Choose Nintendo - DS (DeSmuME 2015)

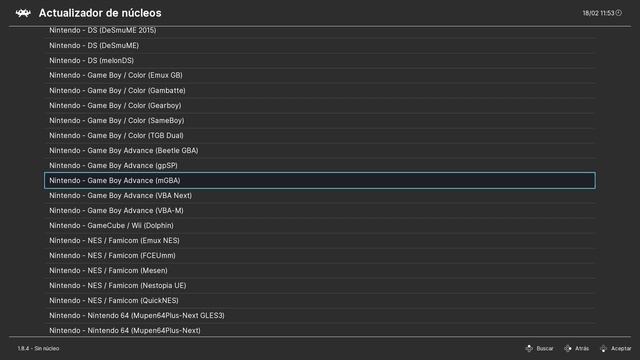pyautogui.click(x=320, y=31)
